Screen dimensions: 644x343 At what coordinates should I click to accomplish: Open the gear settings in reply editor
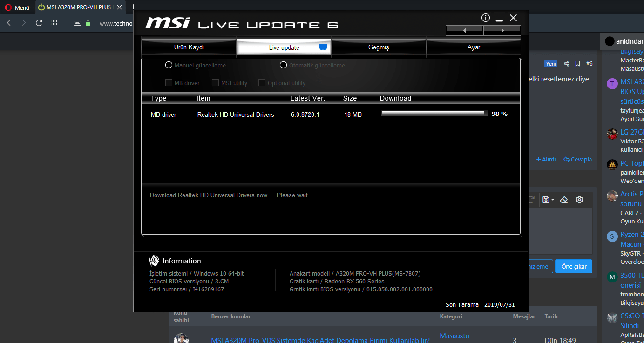[x=579, y=200]
